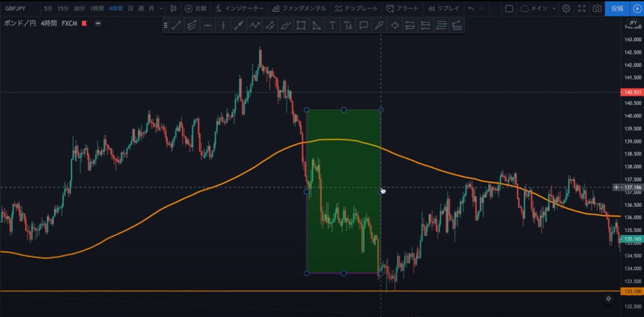This screenshot has width=644, height=317.
Task: Open chart settings gear icon
Action: (566, 9)
